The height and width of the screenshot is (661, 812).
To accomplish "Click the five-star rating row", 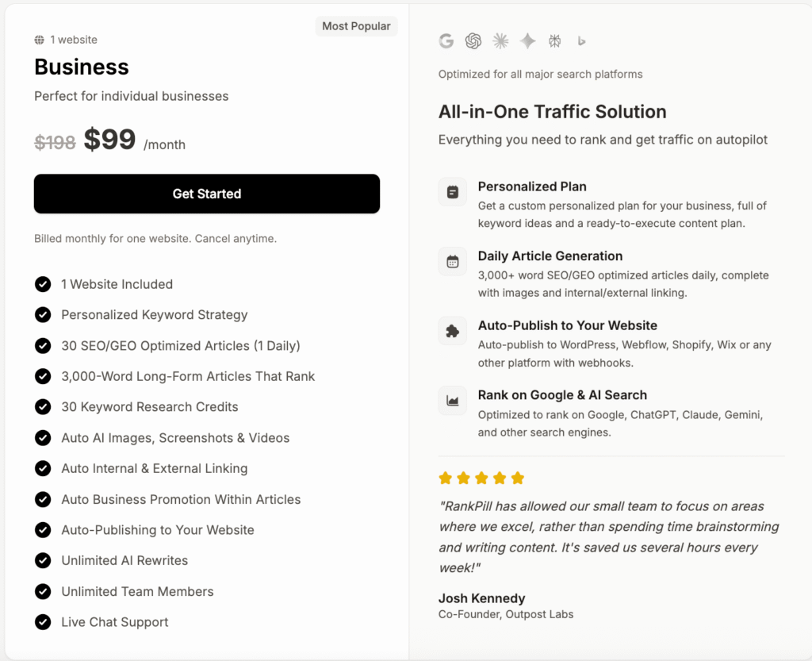I will pyautogui.click(x=481, y=478).
